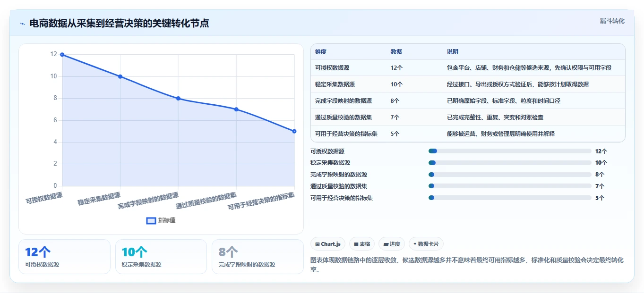Click the 表格 tag
644x293 pixels.
[x=361, y=244]
